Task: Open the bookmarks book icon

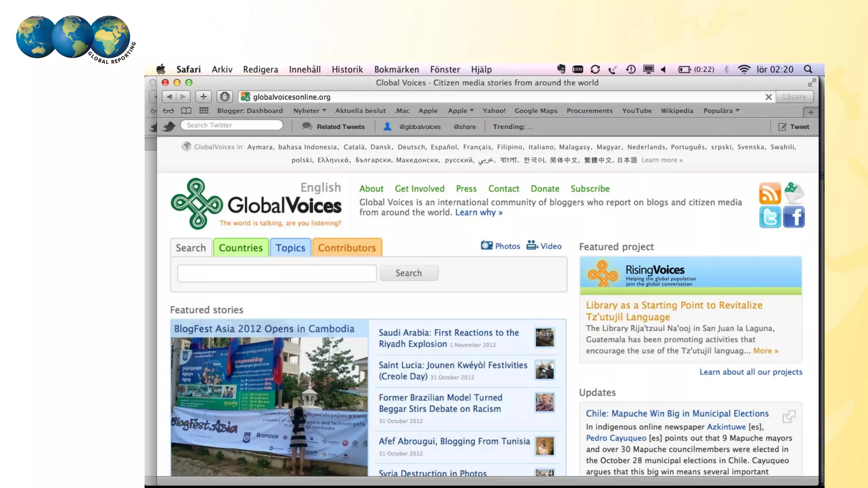Action: [186, 111]
